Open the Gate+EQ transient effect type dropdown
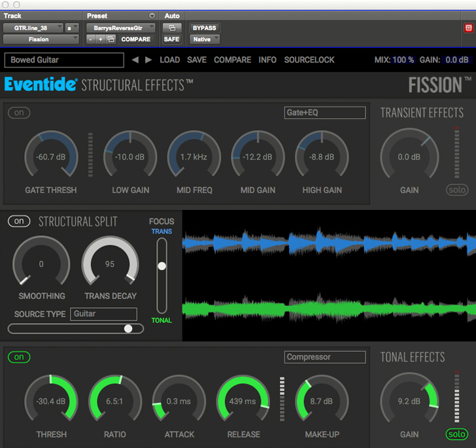476x448 pixels. click(325, 112)
